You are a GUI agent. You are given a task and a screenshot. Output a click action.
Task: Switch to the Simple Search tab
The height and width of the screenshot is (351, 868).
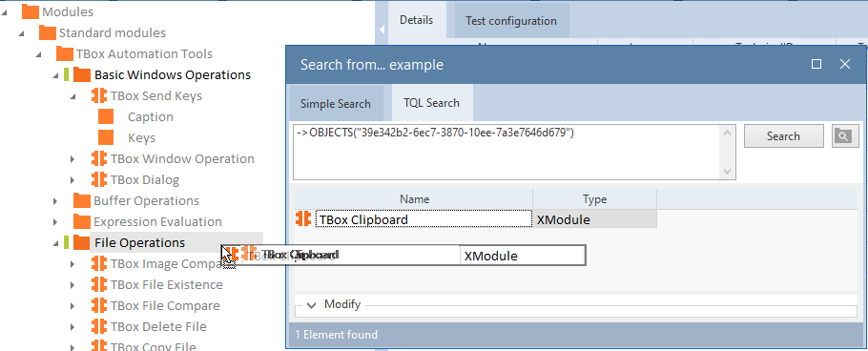336,104
